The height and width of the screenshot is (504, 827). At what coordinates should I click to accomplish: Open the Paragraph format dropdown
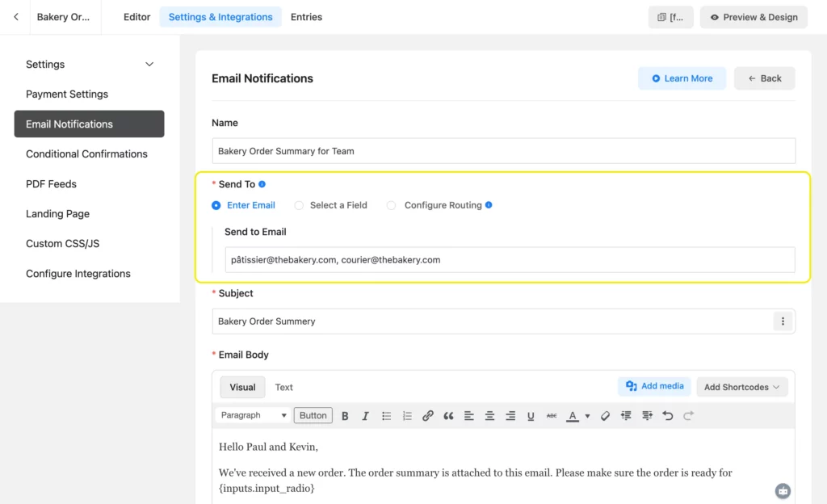(x=253, y=415)
